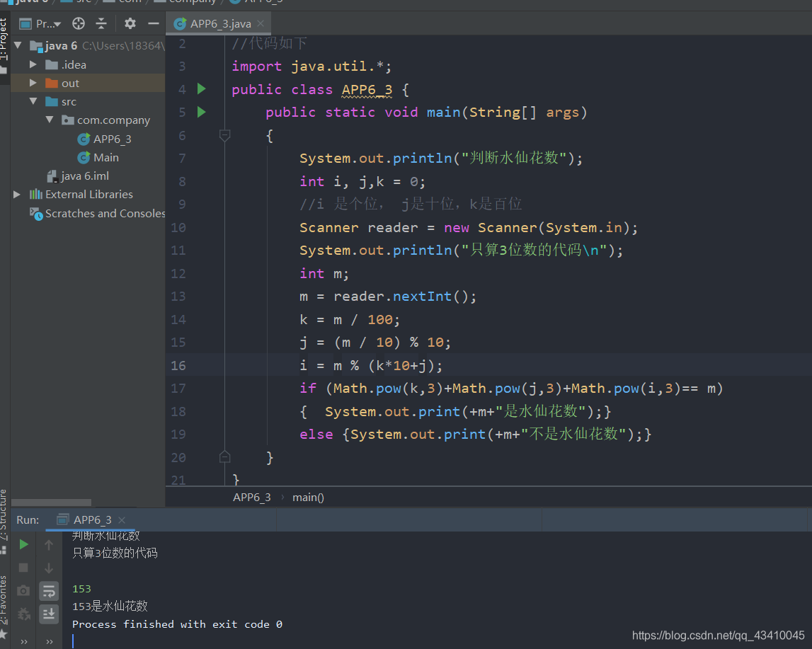812x649 pixels.
Task: Click the 'int m;' declaration on line 12
Action: 324,274
